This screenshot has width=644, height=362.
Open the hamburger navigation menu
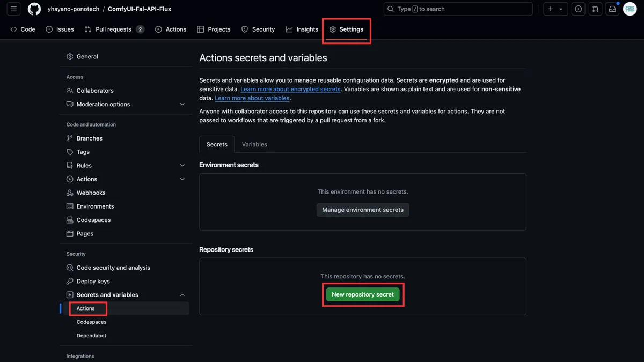(13, 9)
